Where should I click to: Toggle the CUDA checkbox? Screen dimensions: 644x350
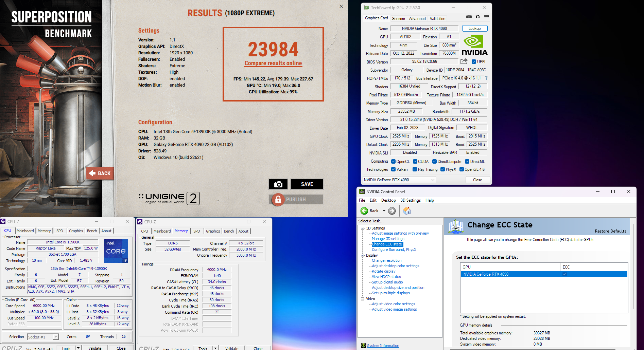(x=415, y=162)
